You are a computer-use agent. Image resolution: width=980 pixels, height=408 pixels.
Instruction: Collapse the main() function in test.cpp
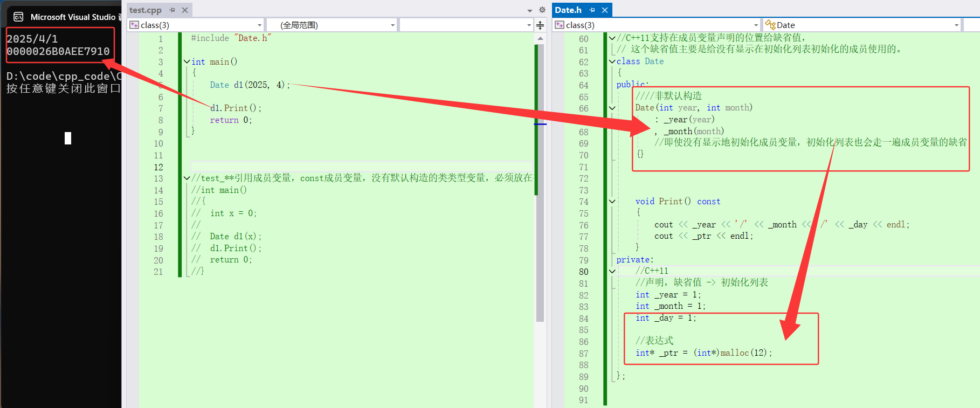click(x=187, y=62)
